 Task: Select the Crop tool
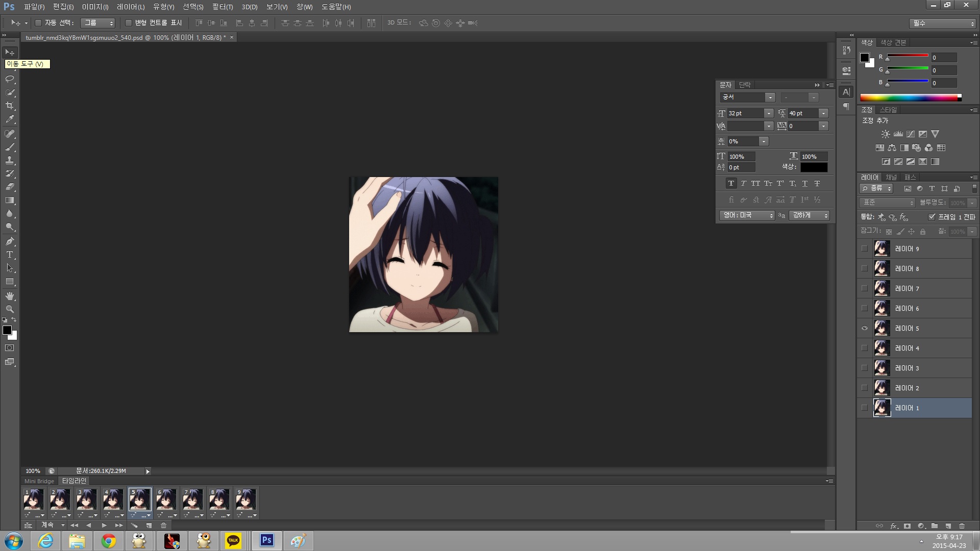(x=10, y=106)
